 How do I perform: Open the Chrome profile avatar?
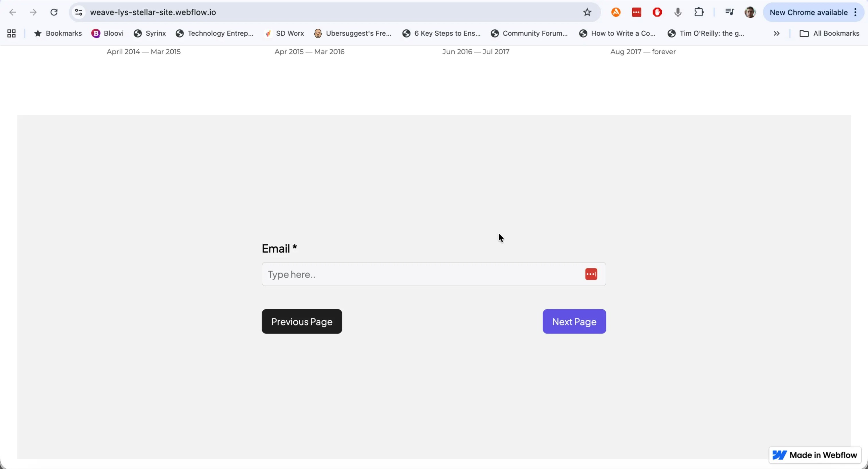[x=750, y=12]
